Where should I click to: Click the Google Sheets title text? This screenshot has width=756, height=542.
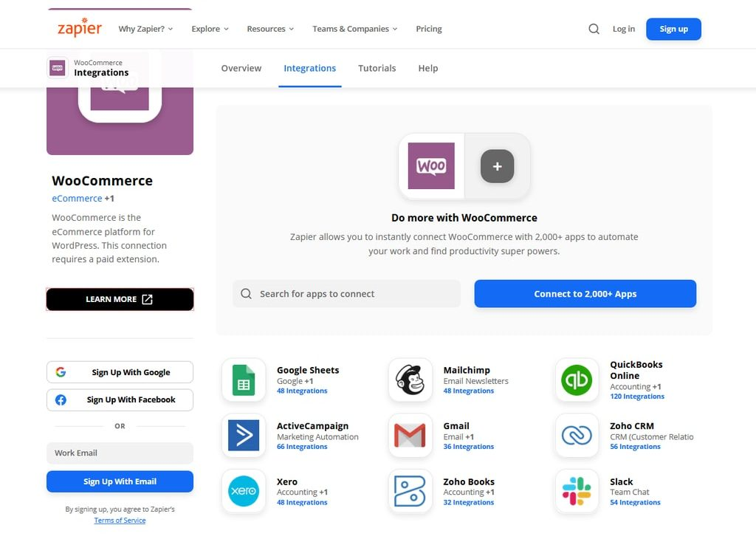click(x=308, y=370)
